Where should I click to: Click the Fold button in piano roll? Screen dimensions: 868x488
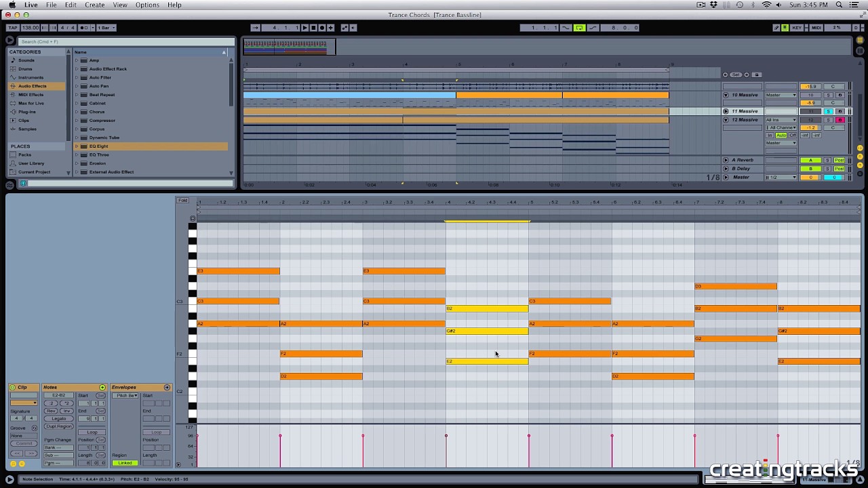coord(182,201)
